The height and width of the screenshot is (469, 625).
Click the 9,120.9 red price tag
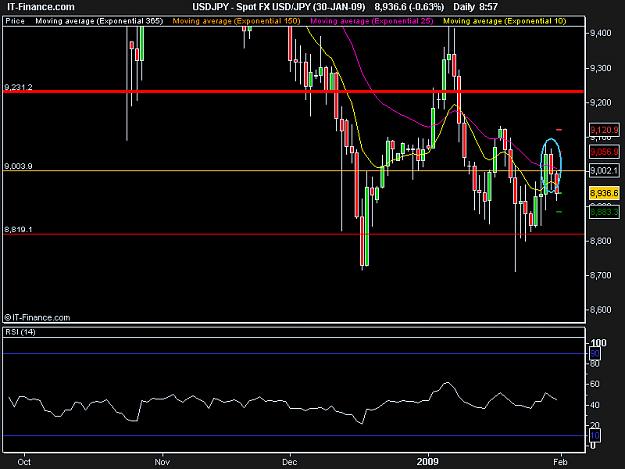click(604, 130)
